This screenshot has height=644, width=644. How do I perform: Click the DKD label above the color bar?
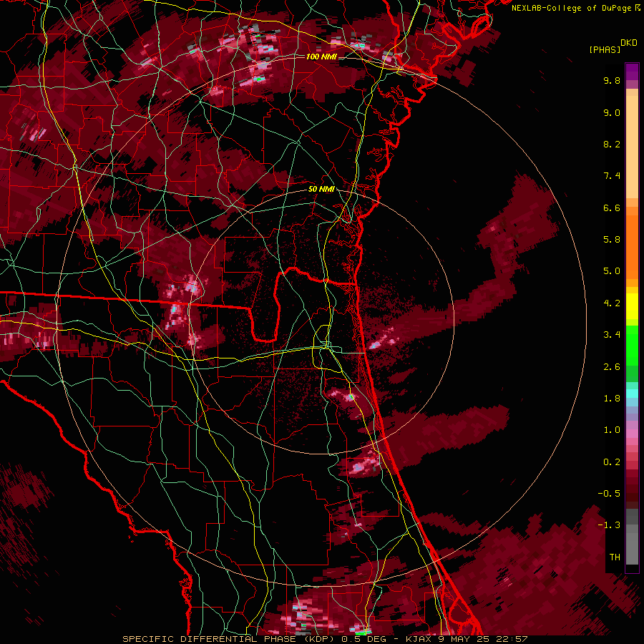point(629,43)
